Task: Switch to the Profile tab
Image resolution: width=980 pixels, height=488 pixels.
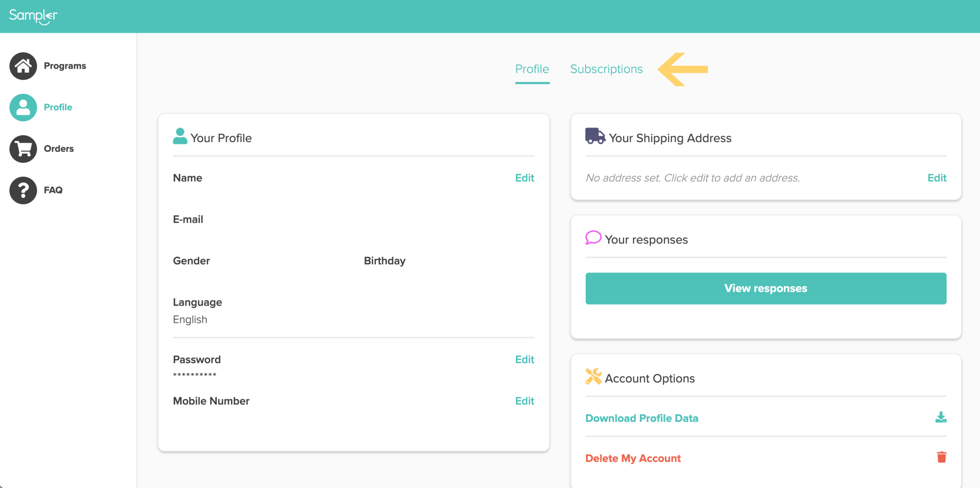Action: (x=532, y=69)
